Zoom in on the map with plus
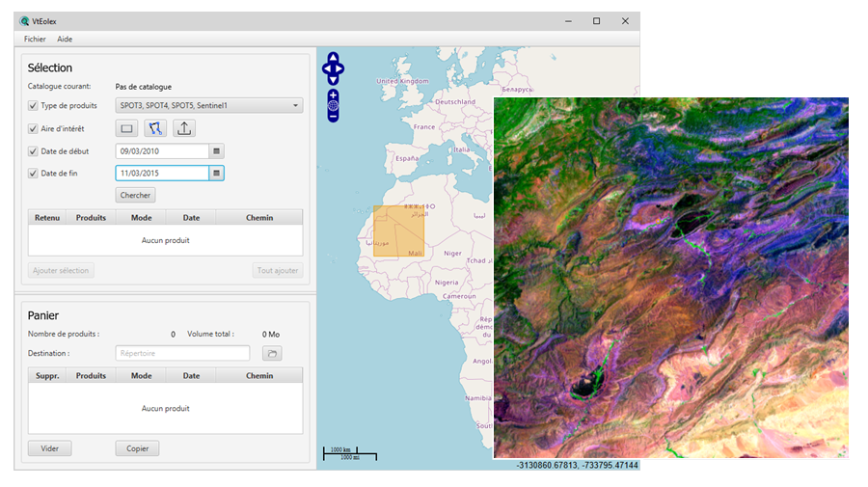Image resolution: width=868 pixels, height=487 pixels. point(333,95)
